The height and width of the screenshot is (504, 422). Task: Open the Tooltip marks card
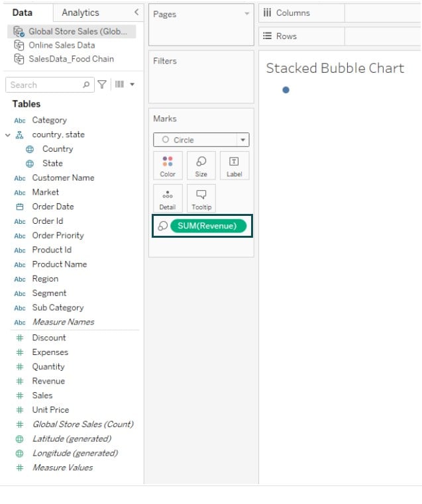201,198
